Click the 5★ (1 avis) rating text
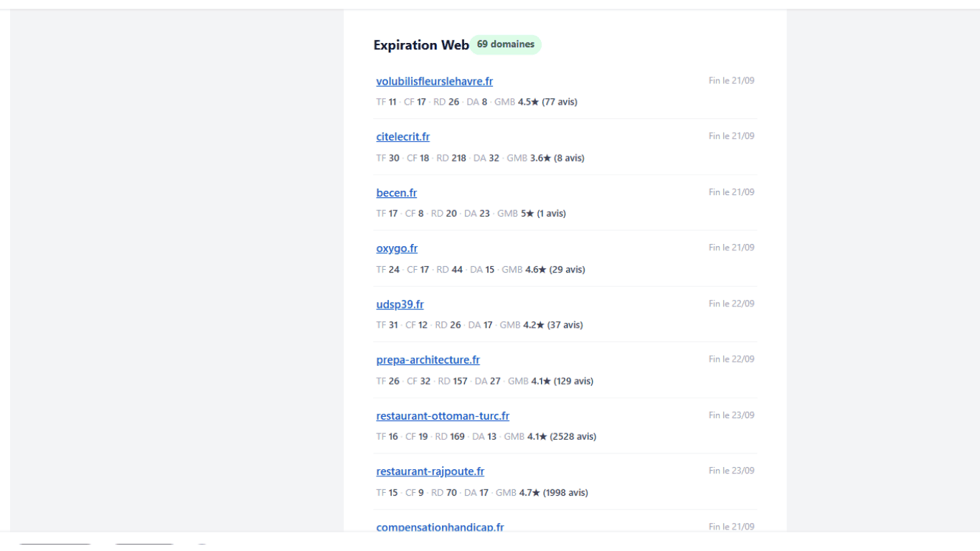The image size is (980, 551). (543, 213)
